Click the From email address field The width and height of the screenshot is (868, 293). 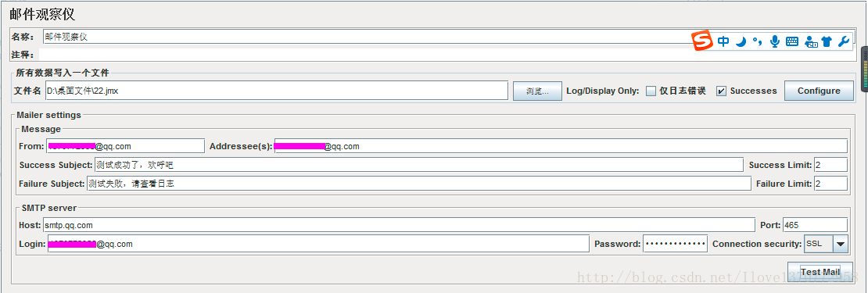coord(125,146)
